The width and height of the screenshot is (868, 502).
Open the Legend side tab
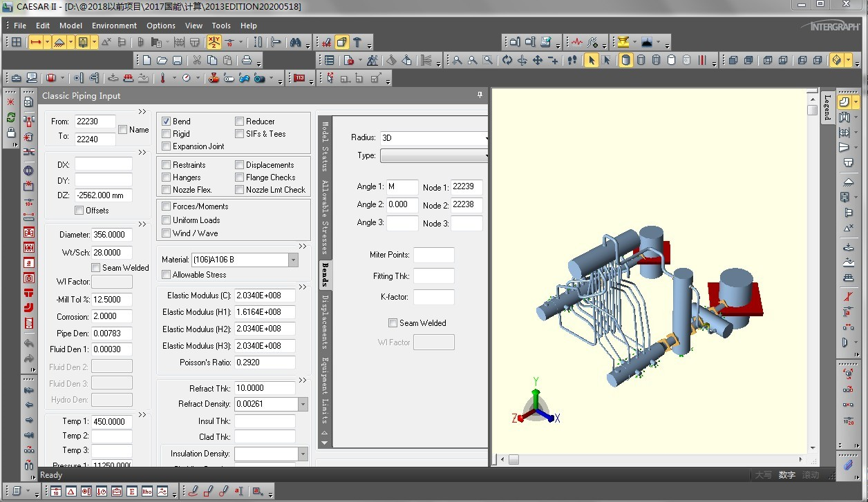click(x=827, y=107)
